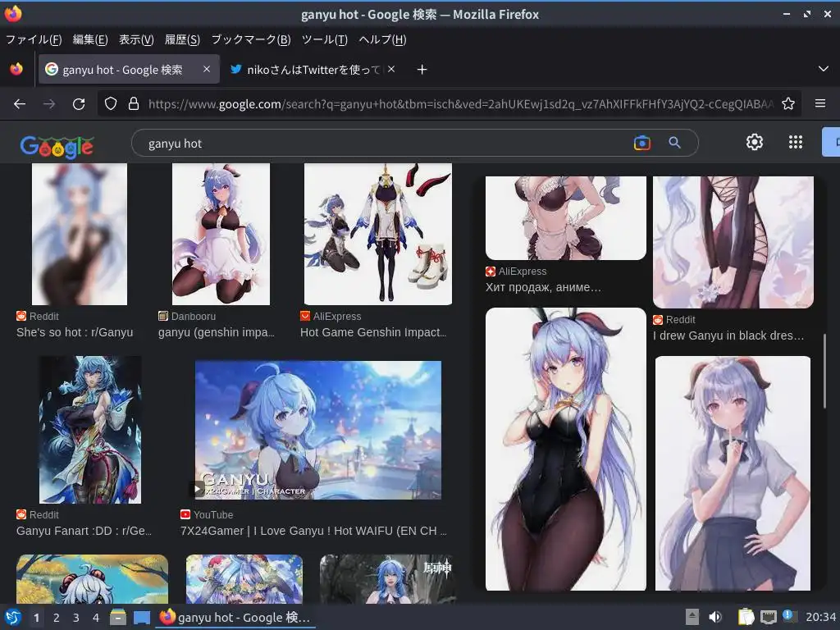Switch to the niko Twitter tab
This screenshot has width=840, height=630.
point(313,70)
